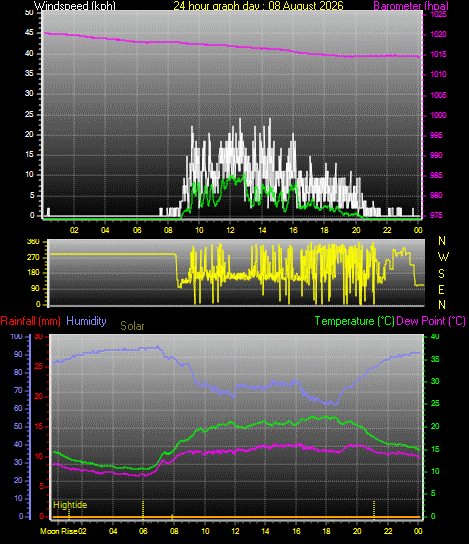The width and height of the screenshot is (469, 544).
Task: Click the "Hightide" label in bottom graph
Action: point(70,505)
